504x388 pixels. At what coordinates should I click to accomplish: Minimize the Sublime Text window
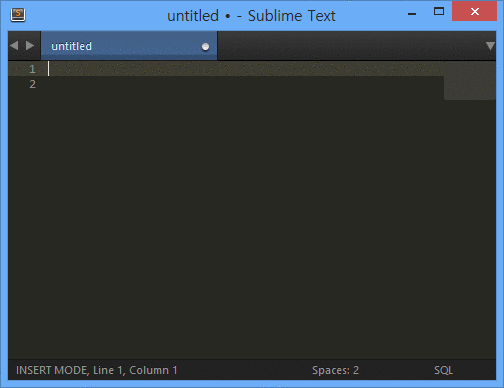(x=412, y=14)
